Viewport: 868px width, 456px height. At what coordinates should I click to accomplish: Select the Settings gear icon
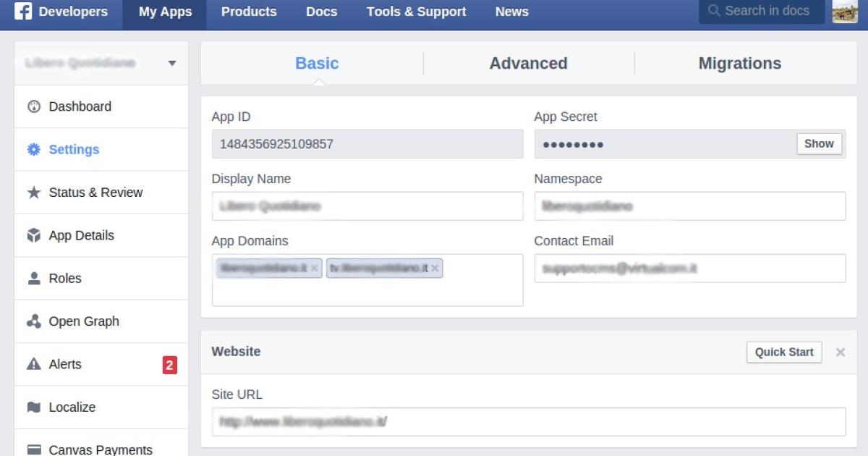33,150
